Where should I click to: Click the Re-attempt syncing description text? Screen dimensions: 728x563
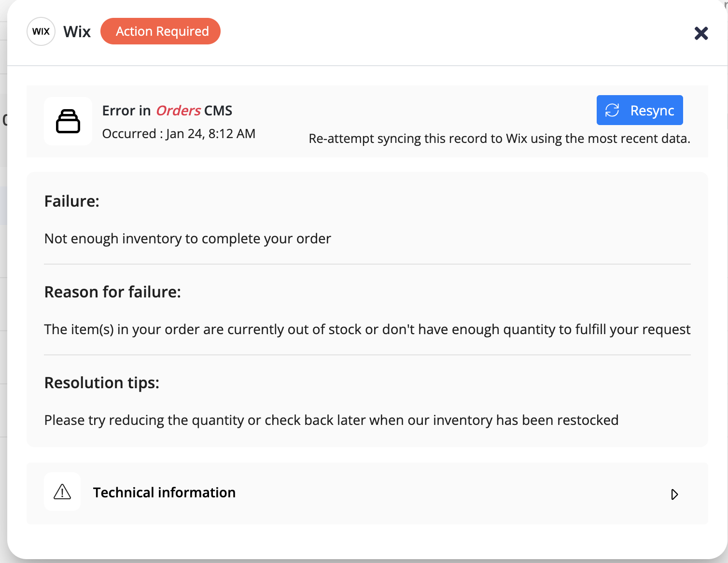click(x=499, y=139)
